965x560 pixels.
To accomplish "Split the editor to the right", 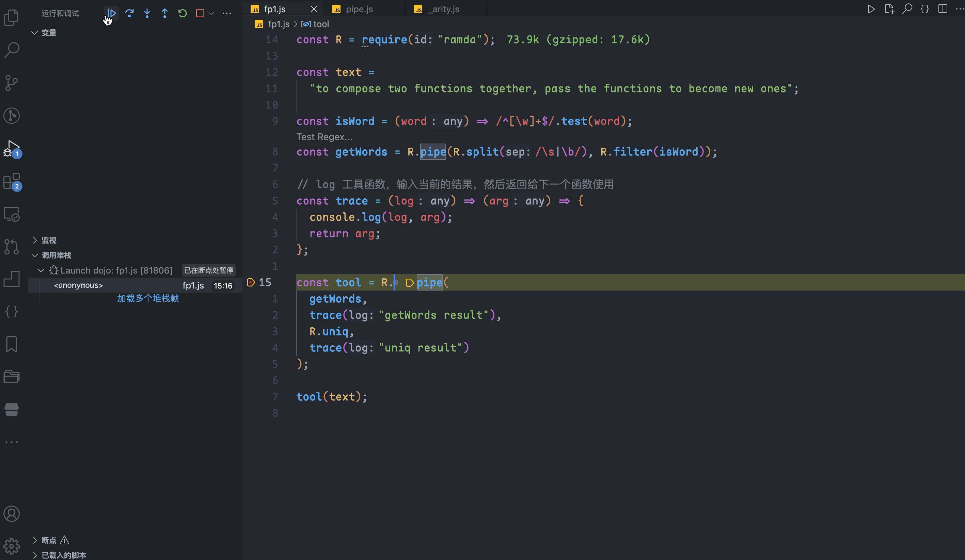I will click(943, 9).
